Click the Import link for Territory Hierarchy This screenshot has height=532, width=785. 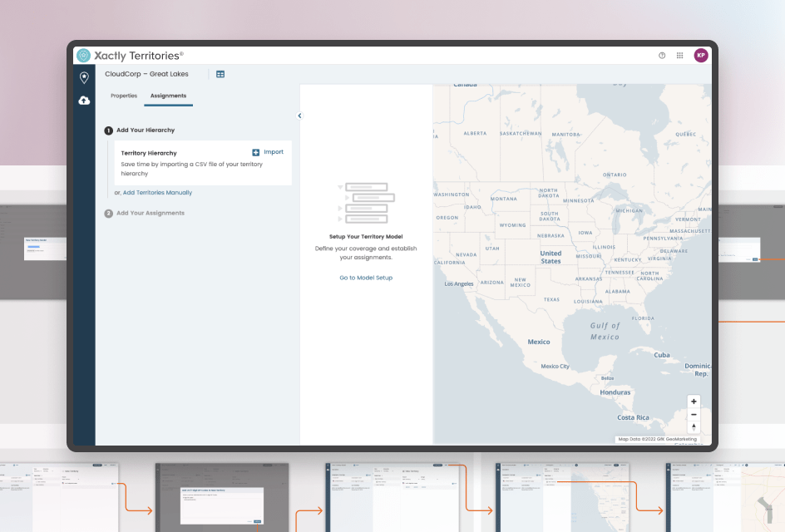[274, 152]
